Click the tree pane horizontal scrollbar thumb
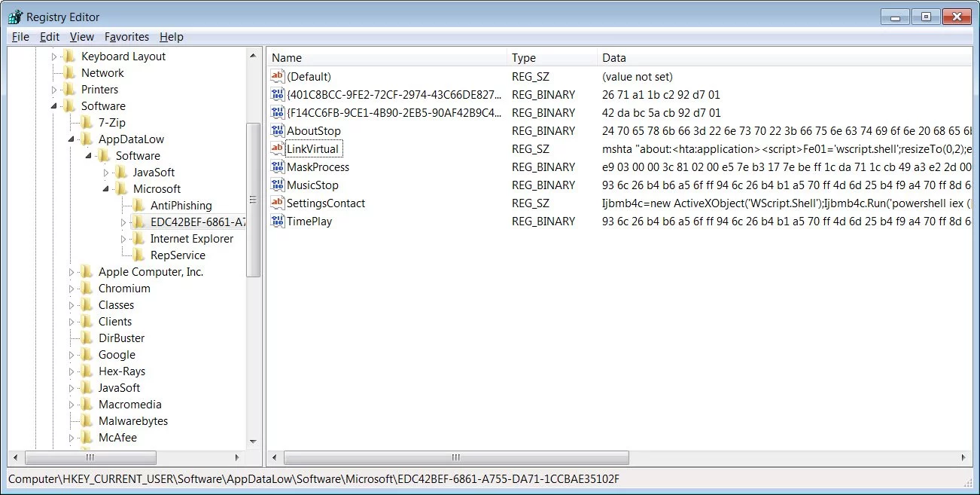This screenshot has height=495, width=980. pyautogui.click(x=90, y=457)
